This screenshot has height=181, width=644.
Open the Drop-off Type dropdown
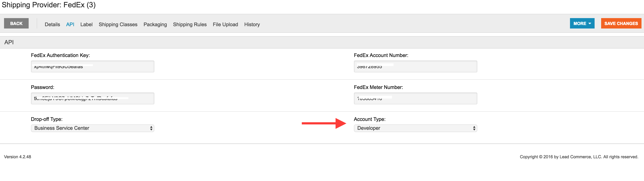coord(92,128)
